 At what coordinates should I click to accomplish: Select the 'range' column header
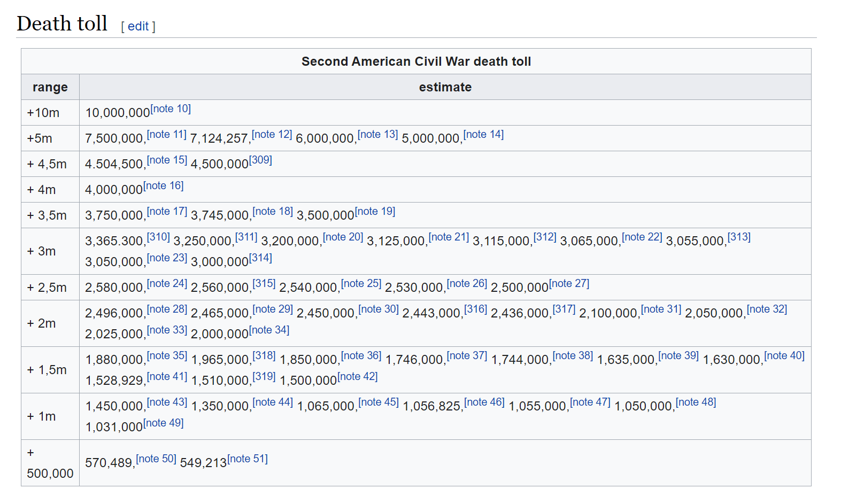click(50, 87)
